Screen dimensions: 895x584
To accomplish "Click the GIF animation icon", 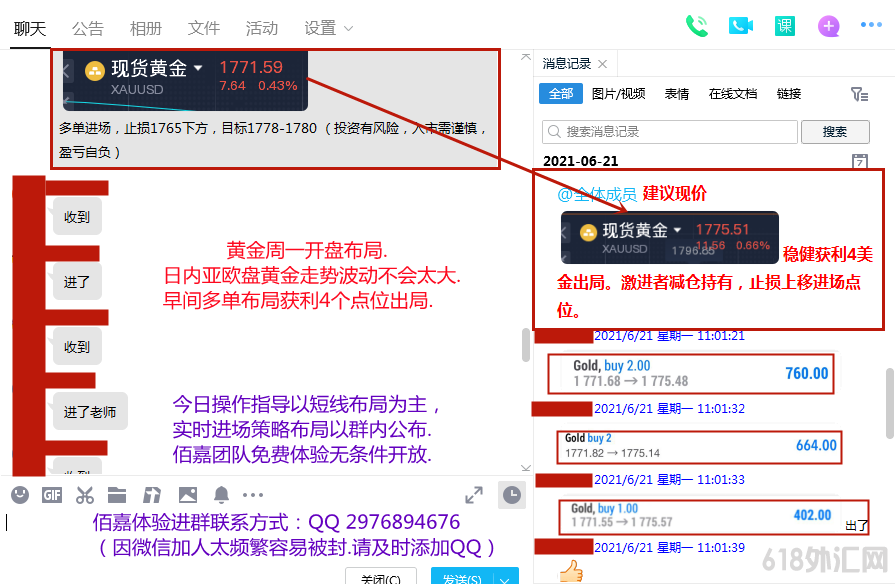I will [51, 495].
